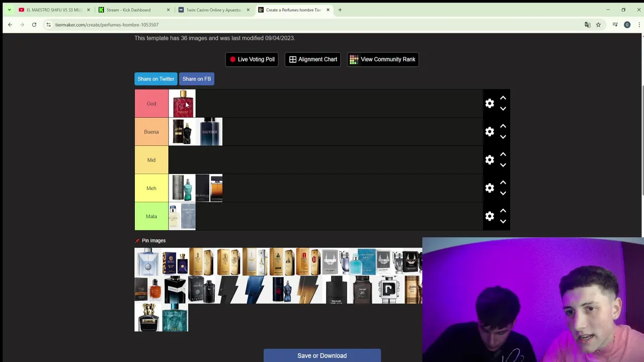This screenshot has height=362, width=644.
Task: Open settings gear for the Buena tier
Action: 490,132
